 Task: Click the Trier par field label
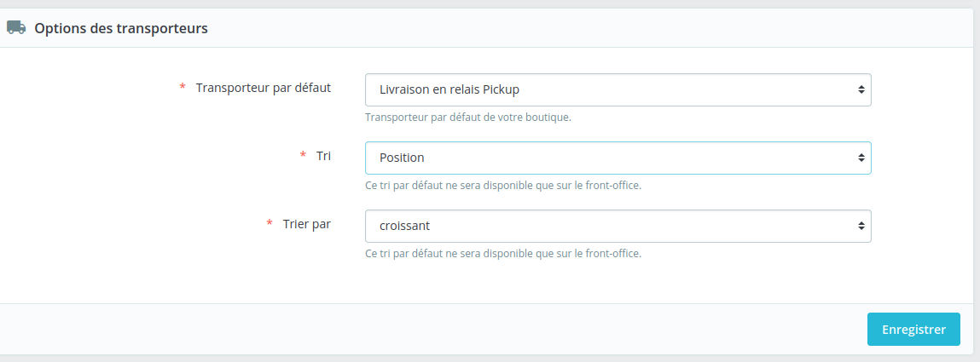tap(307, 224)
